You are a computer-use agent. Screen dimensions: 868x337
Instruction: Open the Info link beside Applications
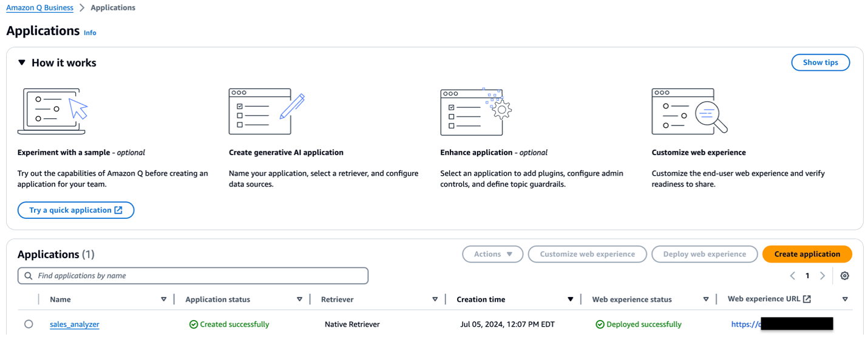(x=90, y=33)
